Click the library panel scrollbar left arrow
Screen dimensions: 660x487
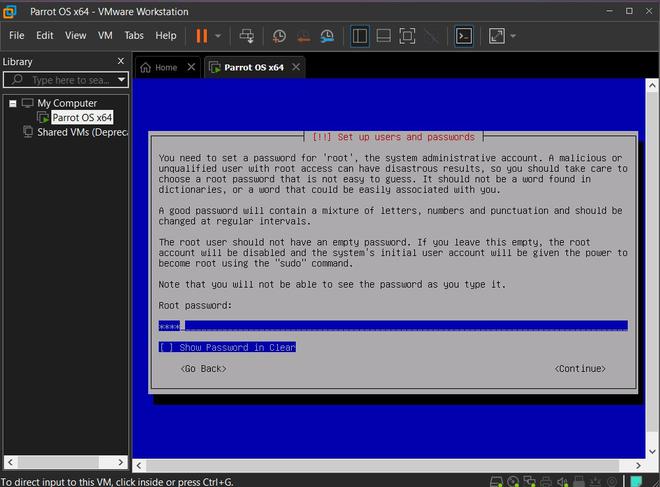[x=11, y=462]
